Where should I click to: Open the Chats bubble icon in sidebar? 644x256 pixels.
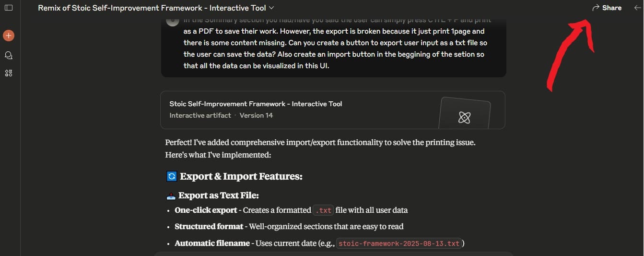tap(8, 55)
